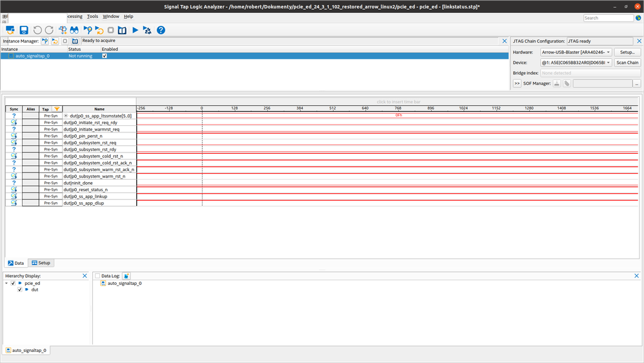
Task: Click the binoculars Find icon
Action: coord(74,30)
